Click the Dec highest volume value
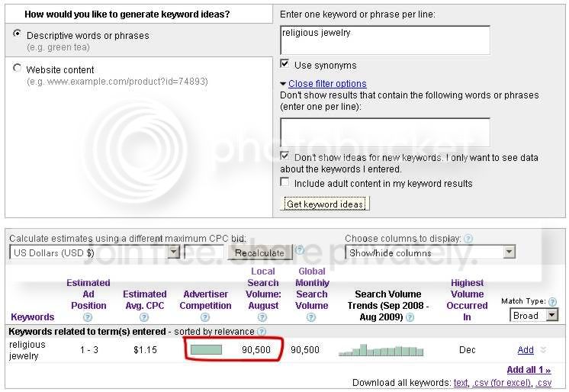Image resolution: width=569 pixels, height=392 pixels. 467,350
